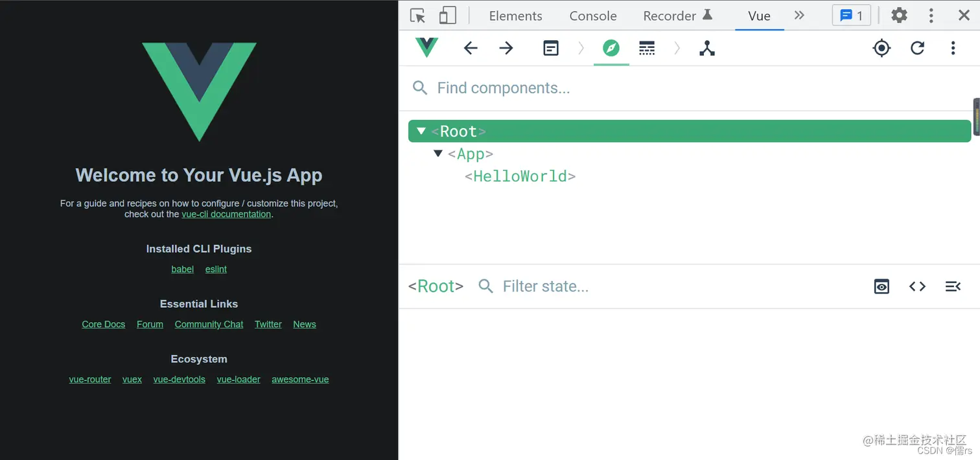
Task: Open the awesome-vue link
Action: click(300, 380)
